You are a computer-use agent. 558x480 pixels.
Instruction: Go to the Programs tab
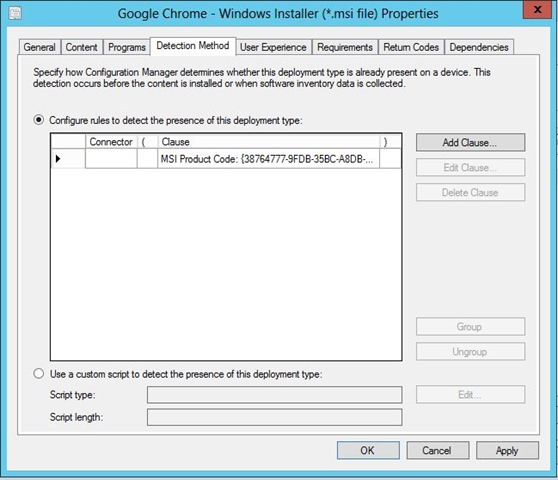tap(127, 47)
